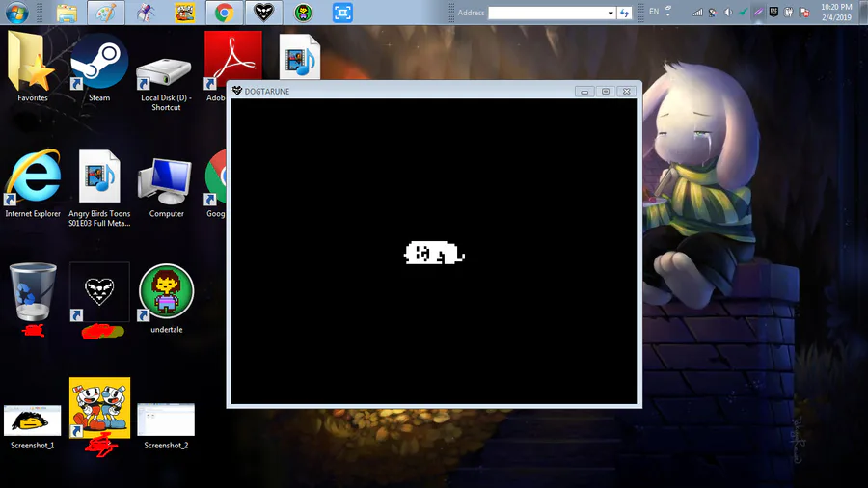Viewport: 868px width, 488px height.
Task: Open the clock showing 10:20 PM
Action: [836, 13]
